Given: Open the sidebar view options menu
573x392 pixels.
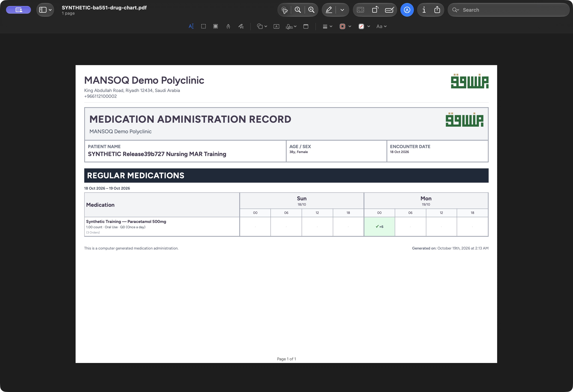Looking at the screenshot, I should pyautogui.click(x=45, y=10).
